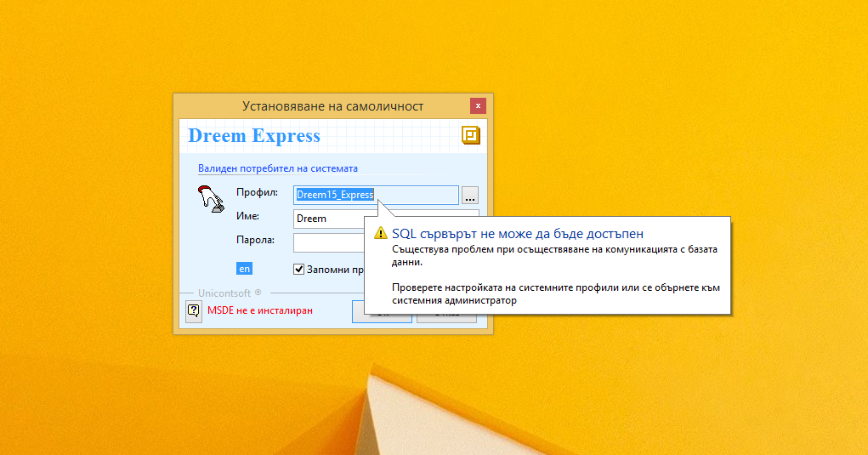Switch language with 'en' button
Image resolution: width=868 pixels, height=455 pixels.
pos(244,269)
